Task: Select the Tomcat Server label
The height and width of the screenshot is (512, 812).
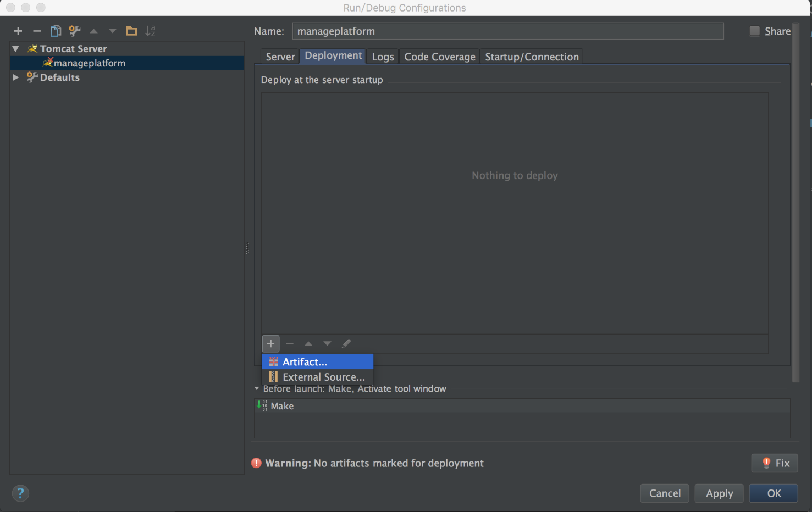Action: point(73,49)
